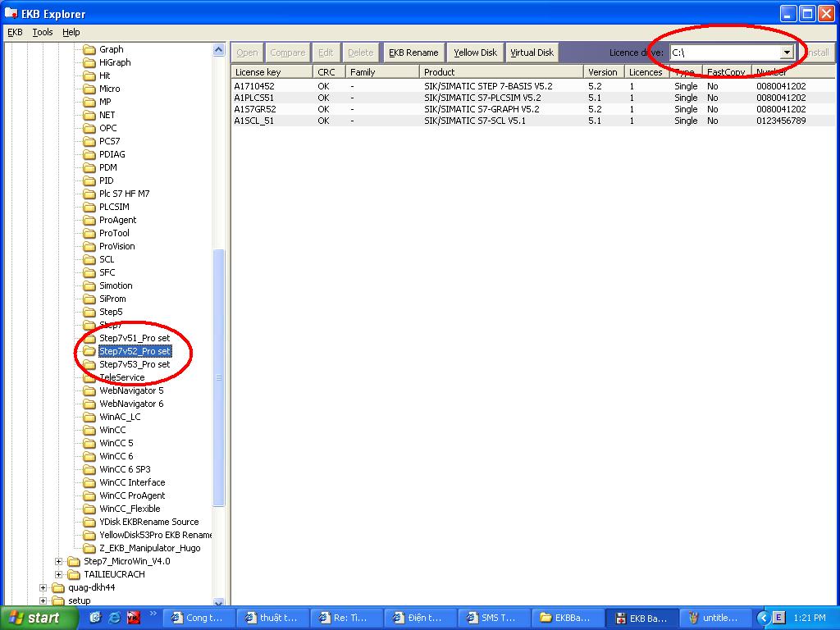Select the PLCSIM folder icon

tap(89, 207)
